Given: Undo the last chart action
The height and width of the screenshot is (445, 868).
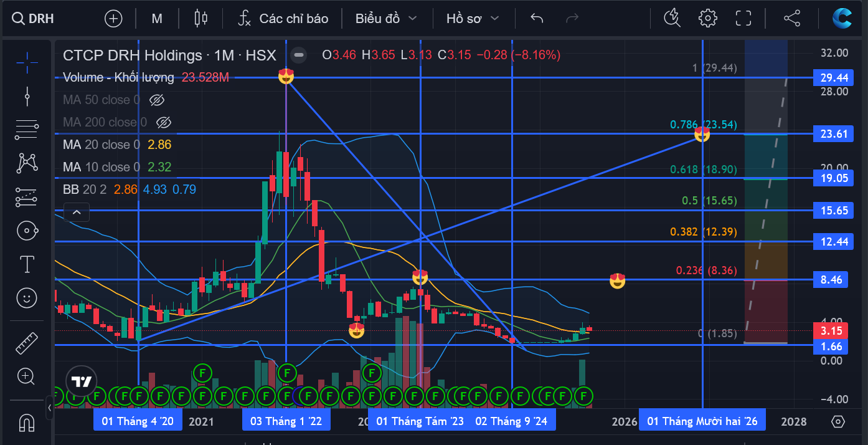Looking at the screenshot, I should [537, 18].
